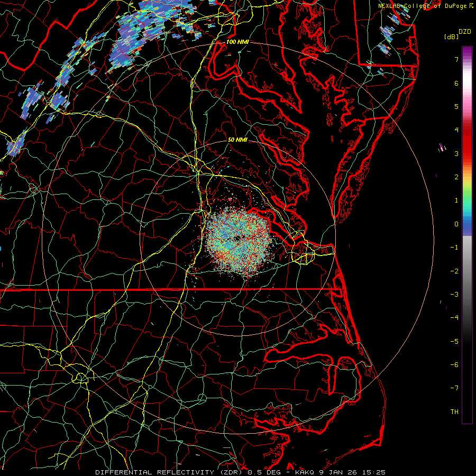Select the "2" value on the scale
This screenshot has height=476, width=476.
[x=456, y=177]
